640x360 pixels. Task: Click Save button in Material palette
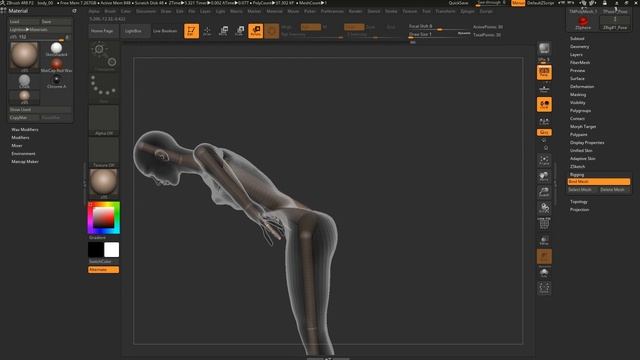(56, 22)
